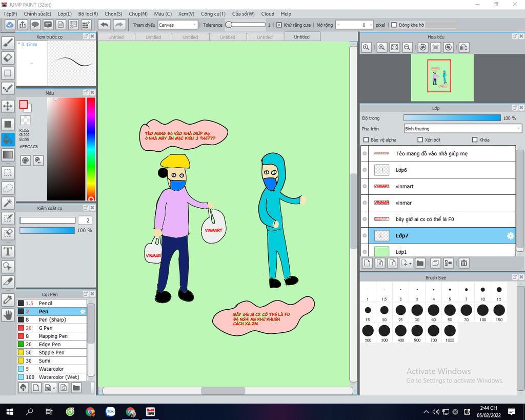Zoom out using Navigator magnifier minus
525x420 pixels.
tap(407, 47)
